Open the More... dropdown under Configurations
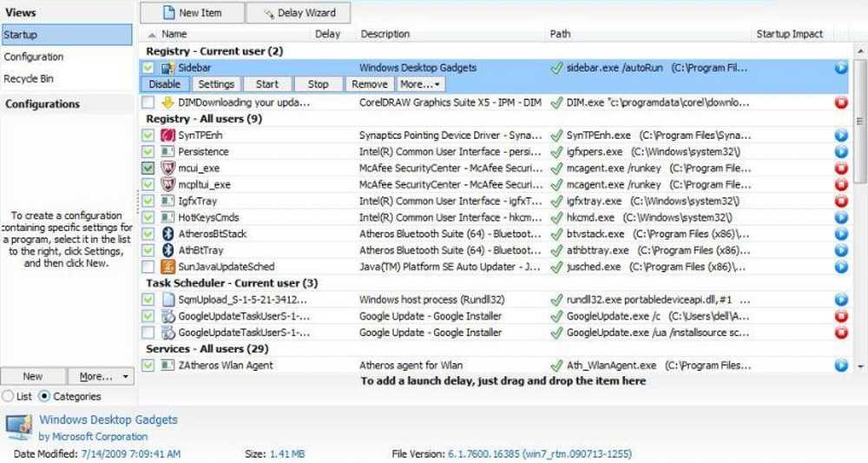 coord(101,377)
